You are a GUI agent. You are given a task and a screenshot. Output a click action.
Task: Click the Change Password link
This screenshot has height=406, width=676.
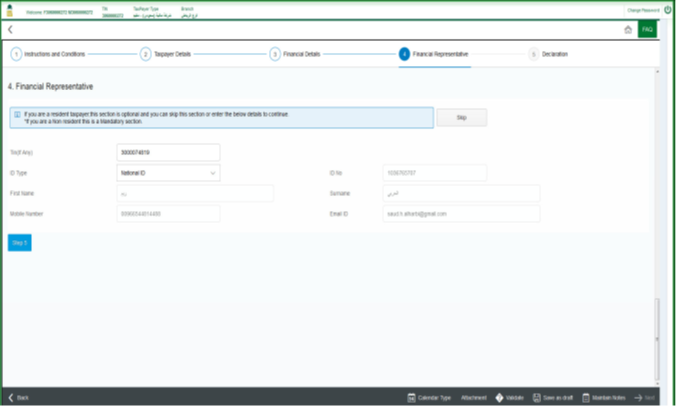click(x=640, y=9)
